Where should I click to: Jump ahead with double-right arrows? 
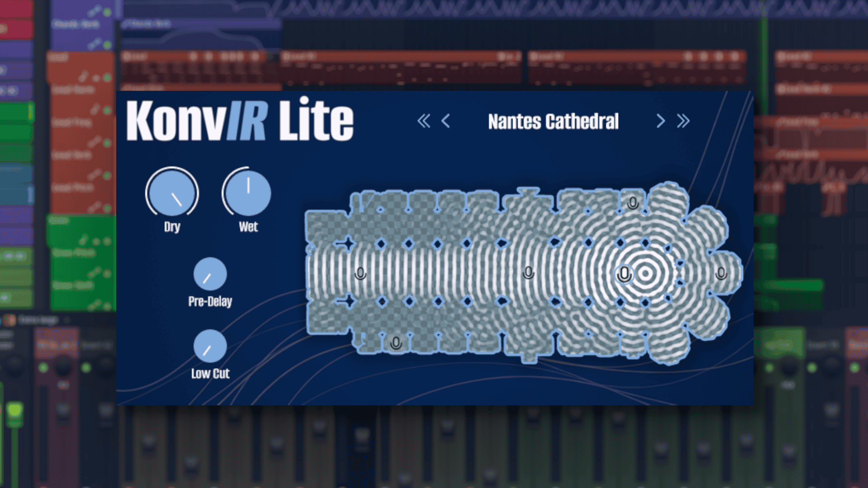click(683, 121)
